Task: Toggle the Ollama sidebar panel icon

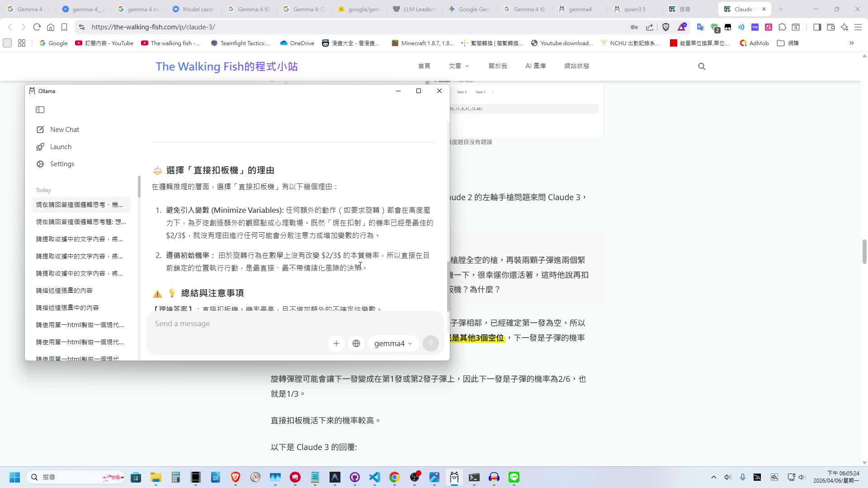Action: point(40,110)
